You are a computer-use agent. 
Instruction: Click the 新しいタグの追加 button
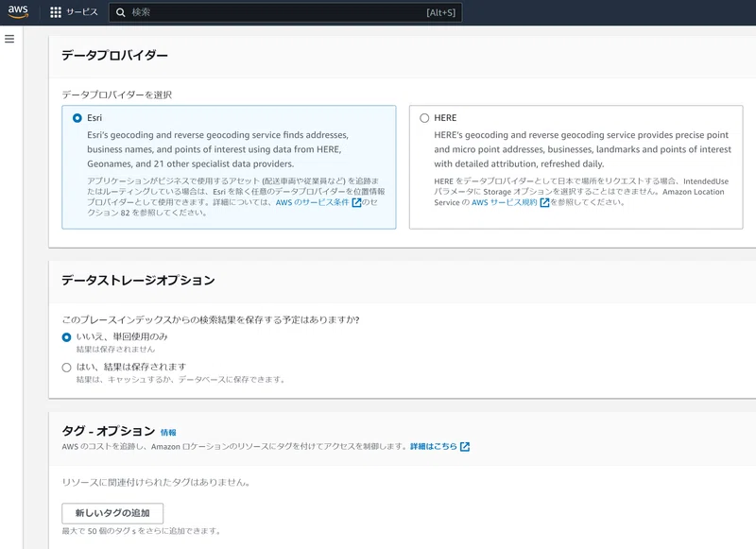pos(112,513)
